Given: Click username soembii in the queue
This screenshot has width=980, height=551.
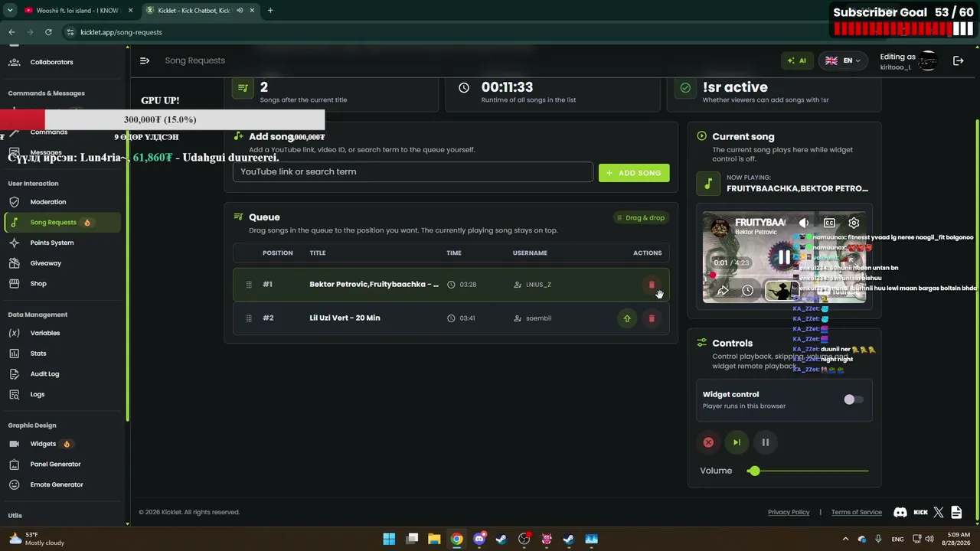Looking at the screenshot, I should tap(538, 318).
